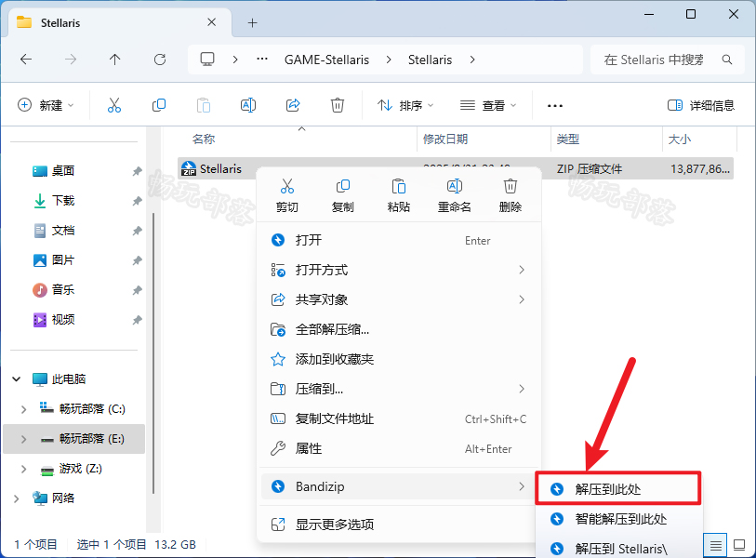Open 桌面 in the sidebar
Viewport: 756px width, 558px height.
click(62, 171)
